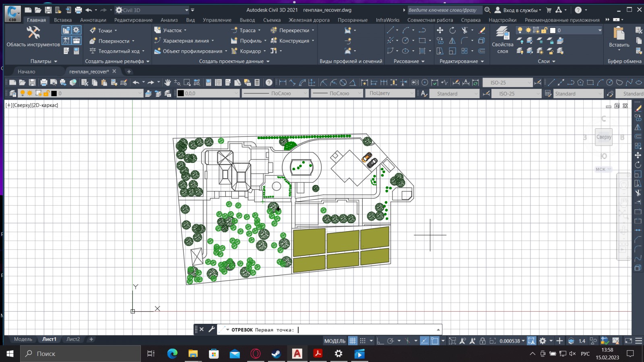Image resolution: width=644 pixels, height=362 pixels.
Task: Click the Свойства слоя layer properties button
Action: click(502, 40)
